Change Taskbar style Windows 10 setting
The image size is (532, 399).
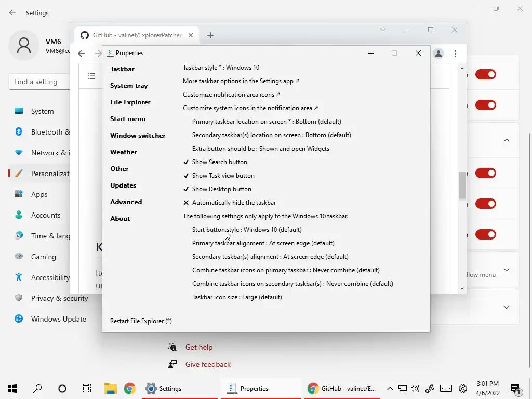[221, 68]
